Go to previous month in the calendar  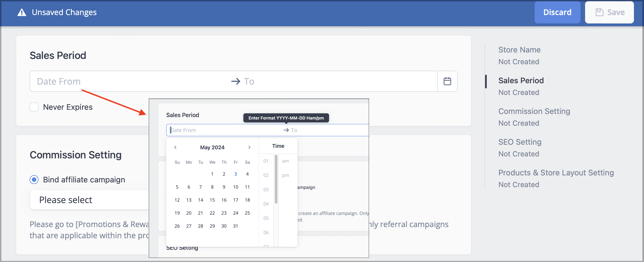click(x=175, y=147)
